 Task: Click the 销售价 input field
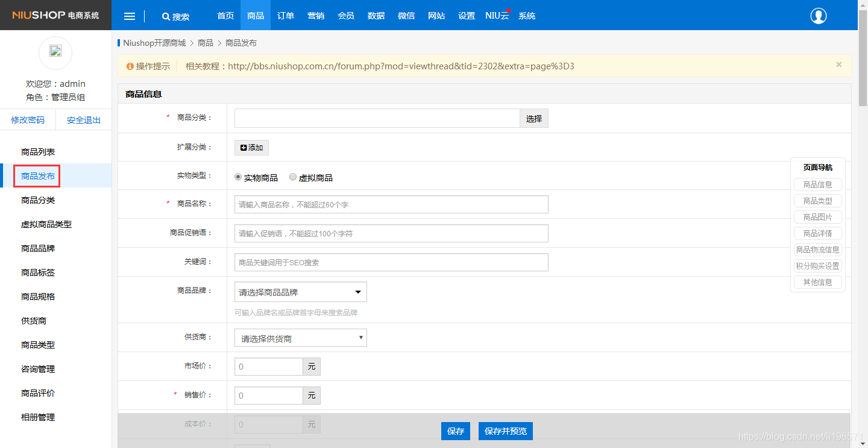click(268, 396)
